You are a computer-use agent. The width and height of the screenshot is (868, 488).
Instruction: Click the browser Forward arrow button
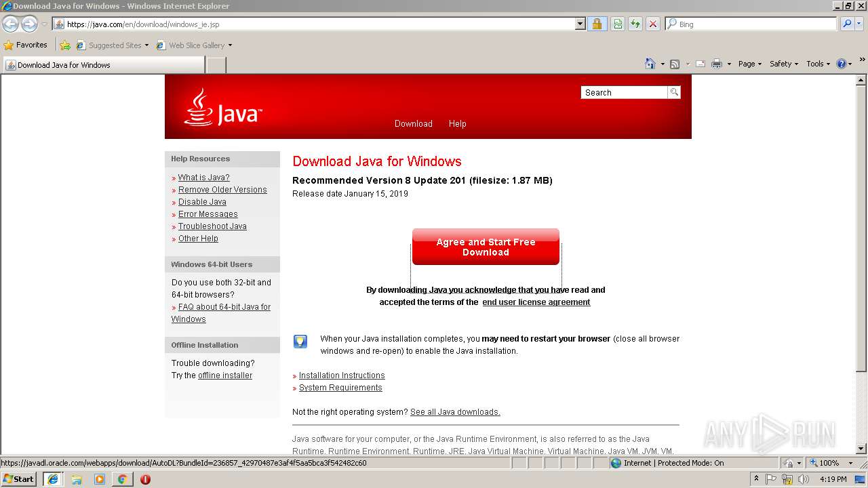(x=29, y=24)
